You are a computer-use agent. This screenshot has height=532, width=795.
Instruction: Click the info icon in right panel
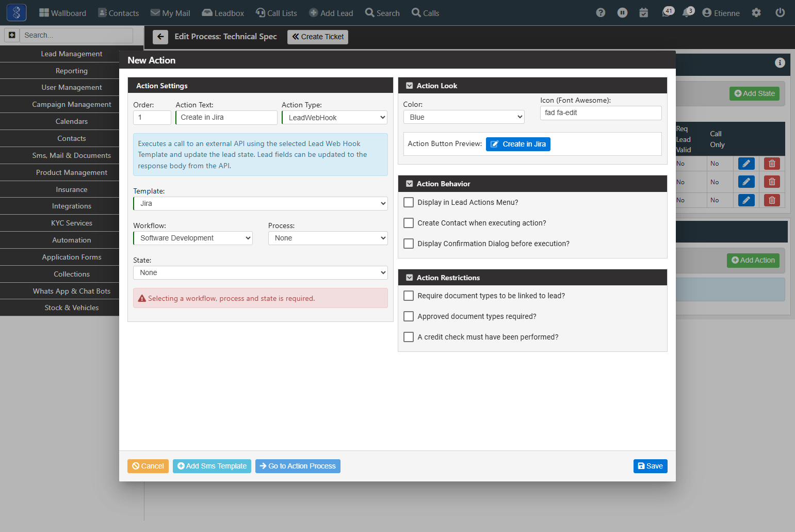(780, 62)
